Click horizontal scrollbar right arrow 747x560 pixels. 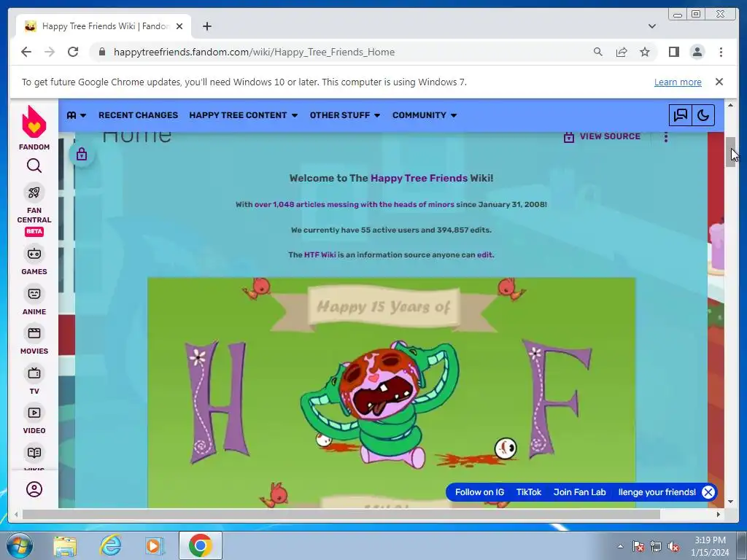click(x=719, y=514)
